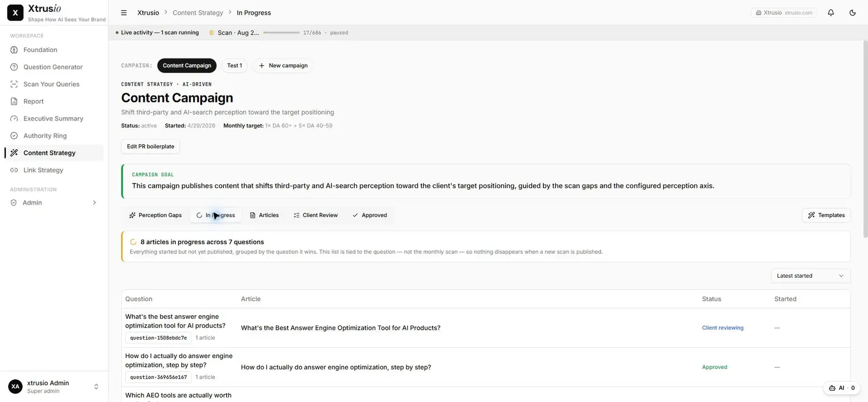Switch to Perception Gaps tab
The width and height of the screenshot is (868, 402).
tap(155, 215)
